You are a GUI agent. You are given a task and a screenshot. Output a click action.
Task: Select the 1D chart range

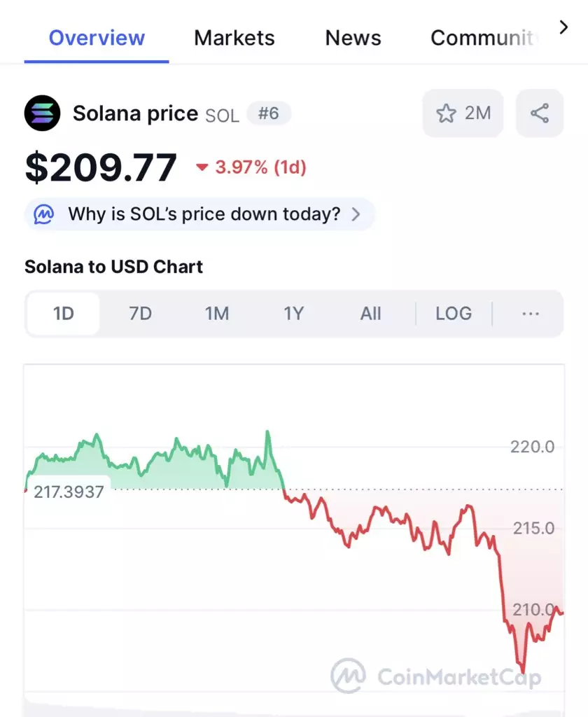pyautogui.click(x=63, y=314)
